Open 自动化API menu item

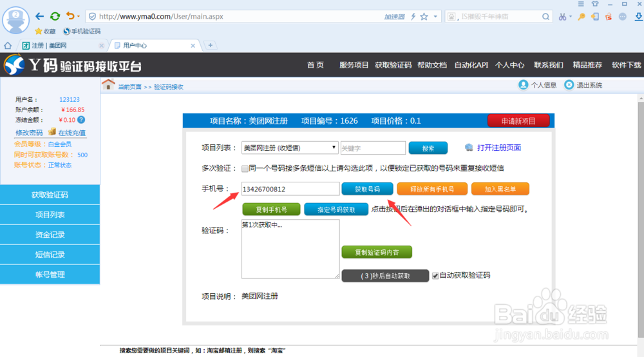[x=471, y=65]
